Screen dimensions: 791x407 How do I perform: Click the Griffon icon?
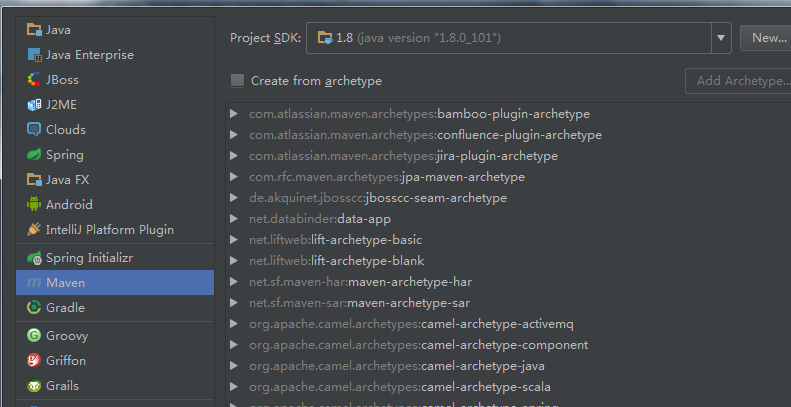(34, 361)
